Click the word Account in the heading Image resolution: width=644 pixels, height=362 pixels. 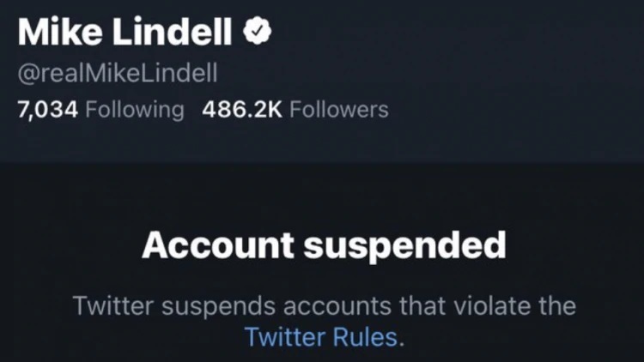click(x=218, y=245)
